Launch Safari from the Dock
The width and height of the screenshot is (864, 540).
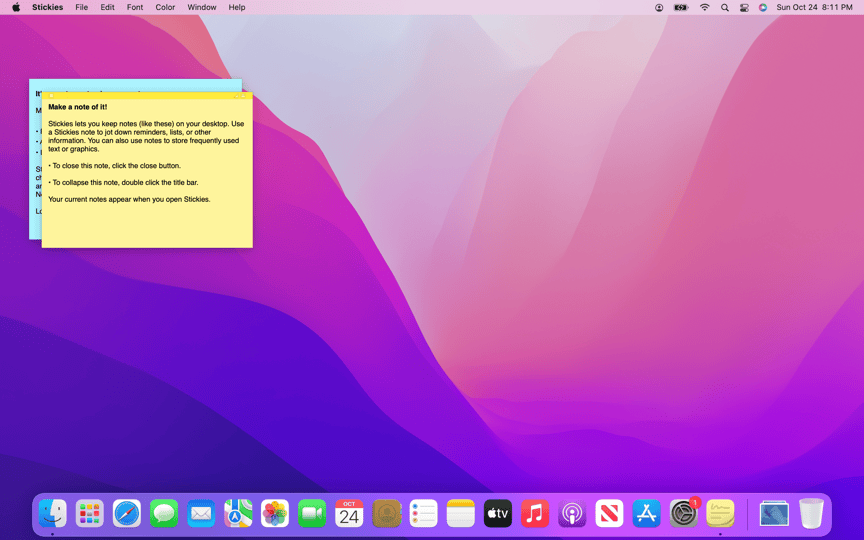[127, 514]
